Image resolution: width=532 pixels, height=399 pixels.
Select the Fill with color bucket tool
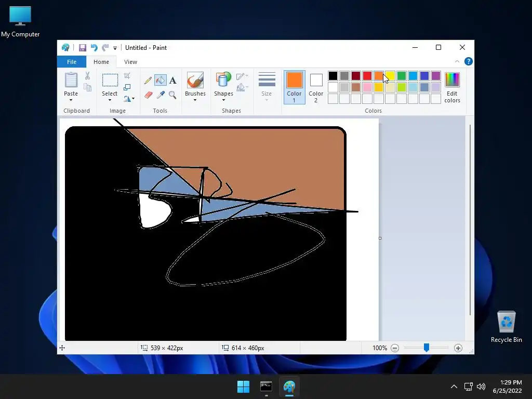(x=161, y=81)
